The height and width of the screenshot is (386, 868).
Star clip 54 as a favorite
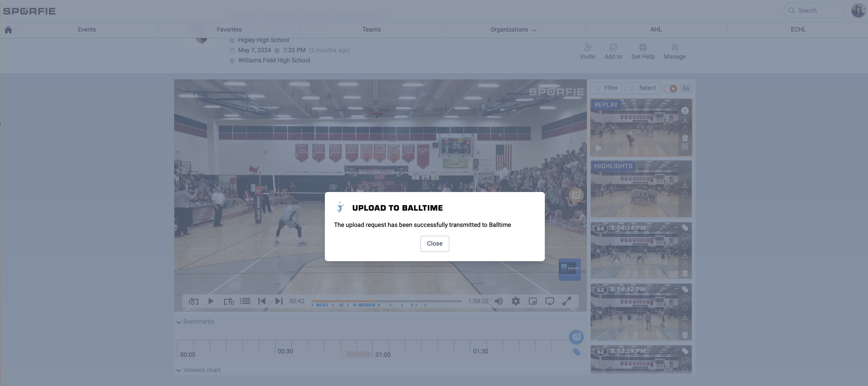pos(685,246)
